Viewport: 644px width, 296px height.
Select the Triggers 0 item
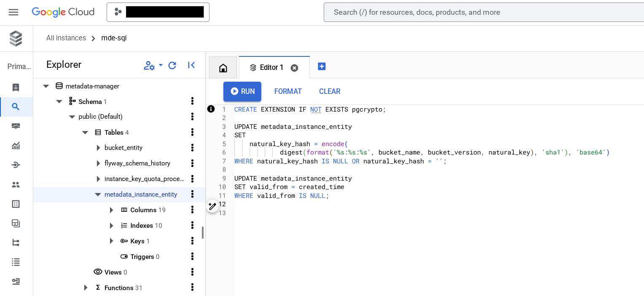pos(140,257)
